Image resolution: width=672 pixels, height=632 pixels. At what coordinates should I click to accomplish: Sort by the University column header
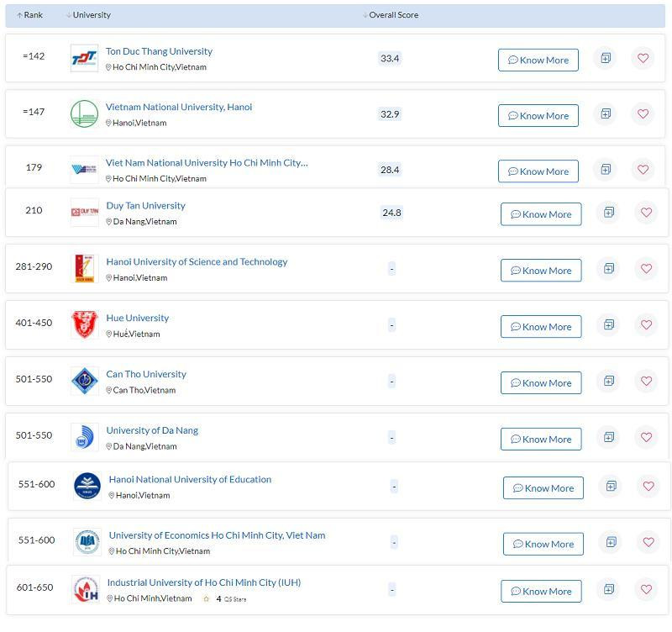(89, 15)
